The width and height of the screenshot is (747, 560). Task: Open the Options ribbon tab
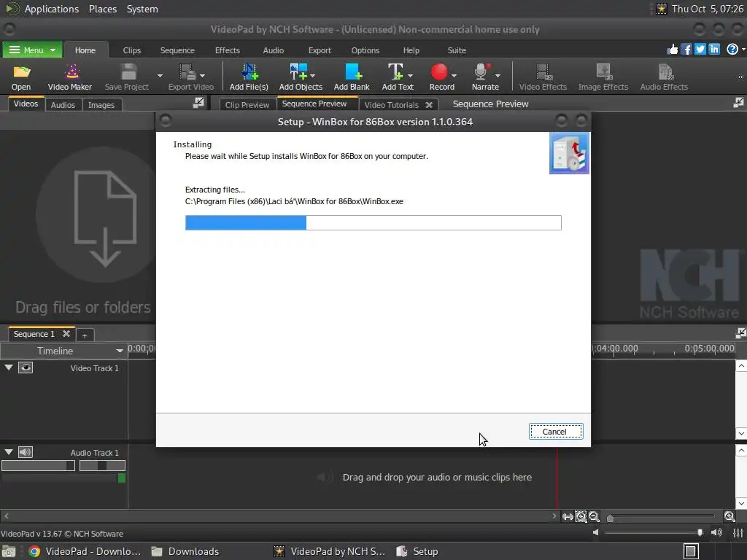(365, 50)
